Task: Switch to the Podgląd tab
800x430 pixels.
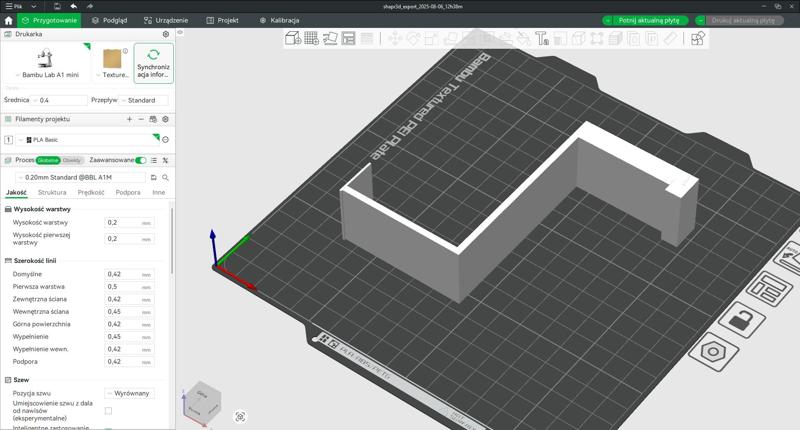Action: coord(109,20)
